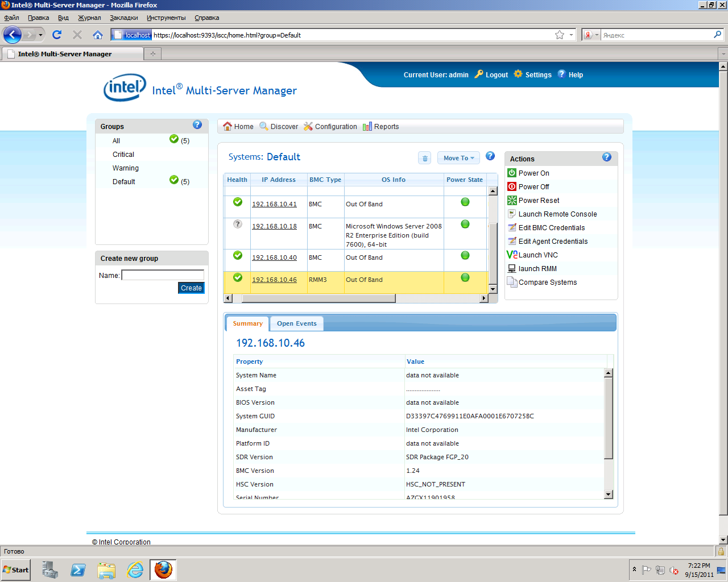Open help icon in Groups panel header
The width and height of the screenshot is (728, 582).
(197, 125)
